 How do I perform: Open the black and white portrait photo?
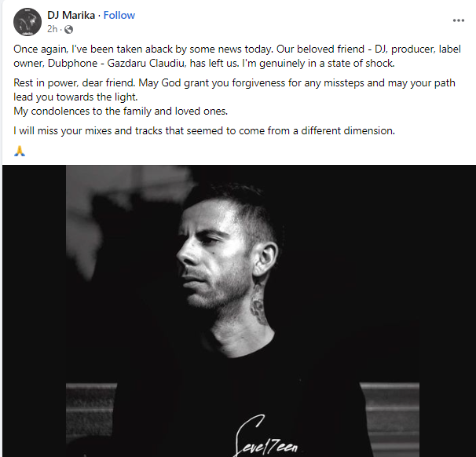[x=243, y=311]
